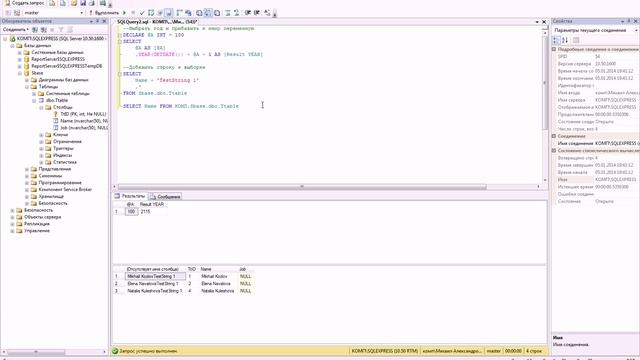Click the Disconnect icon in Object Explorer toolbar

tap(44, 30)
